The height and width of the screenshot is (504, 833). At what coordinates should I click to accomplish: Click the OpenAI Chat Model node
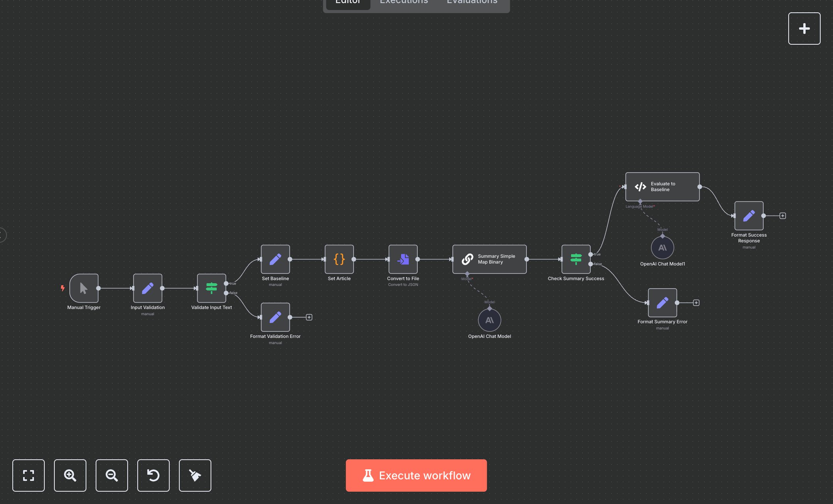coord(489,320)
